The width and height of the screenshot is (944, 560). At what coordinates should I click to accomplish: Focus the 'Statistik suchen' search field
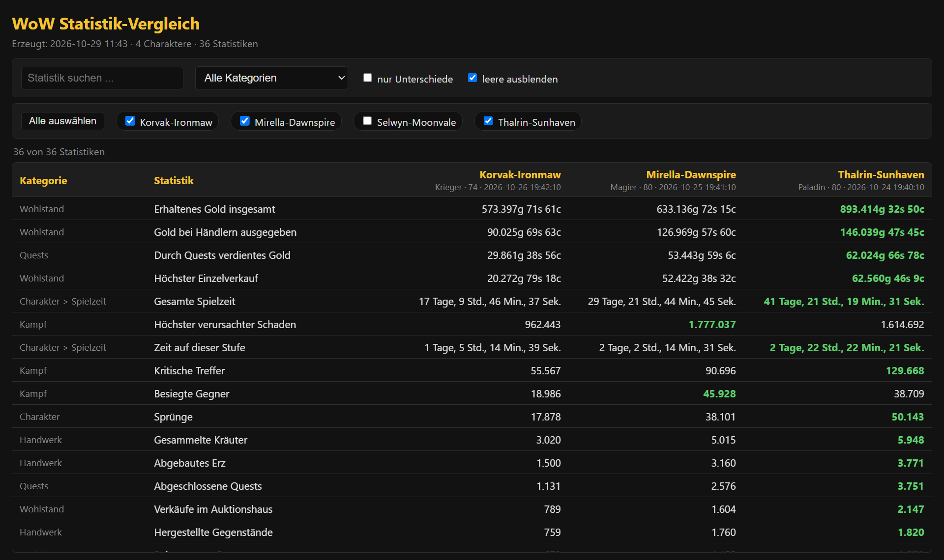coord(102,78)
